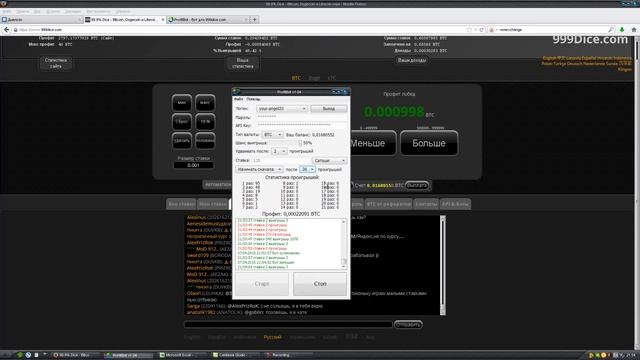
Task: Click the browser back arrow
Action: (6, 30)
